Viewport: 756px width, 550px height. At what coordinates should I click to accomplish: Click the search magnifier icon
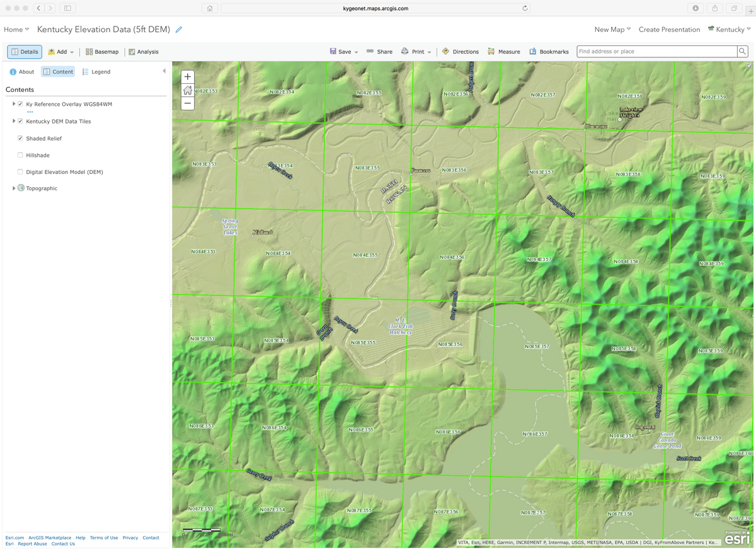pyautogui.click(x=743, y=52)
